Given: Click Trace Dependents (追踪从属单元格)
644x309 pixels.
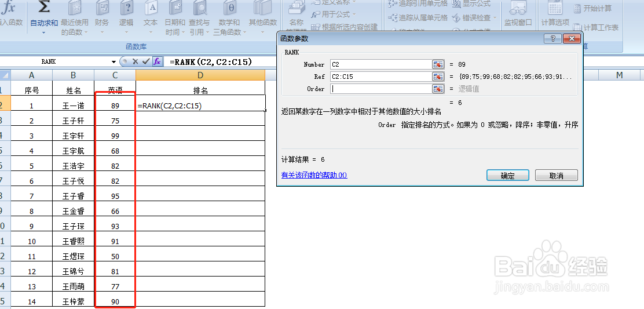Looking at the screenshot, I should point(418,17).
